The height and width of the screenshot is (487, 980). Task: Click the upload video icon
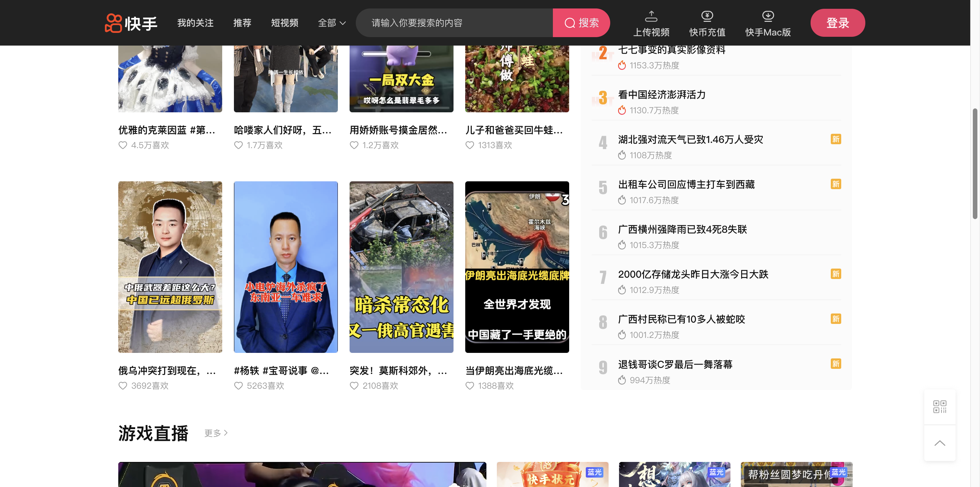coord(651,16)
